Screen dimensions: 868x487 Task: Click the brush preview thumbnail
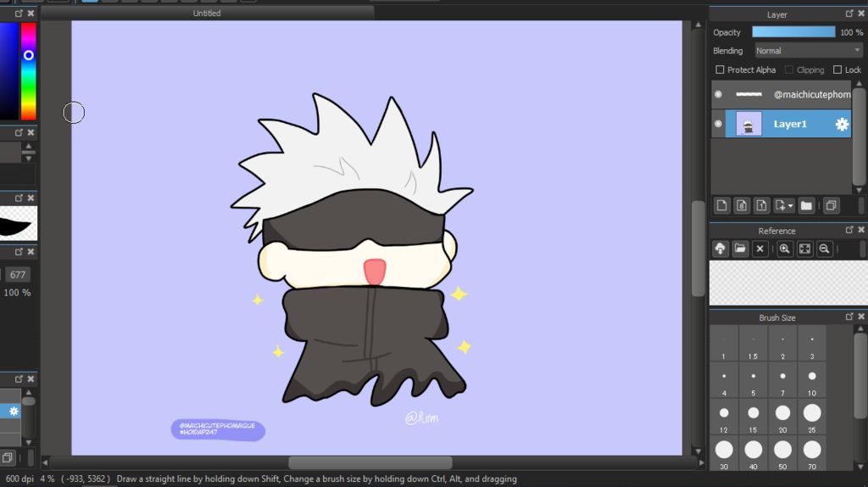19,223
